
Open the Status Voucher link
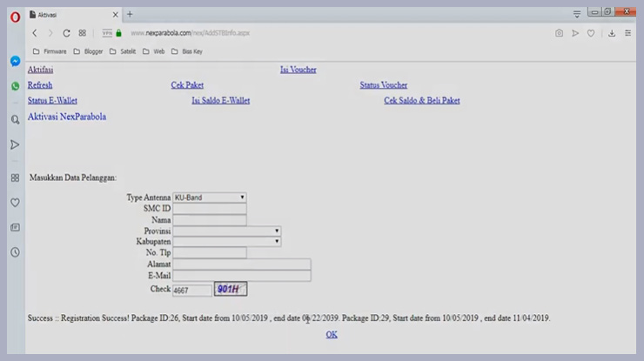[384, 85]
